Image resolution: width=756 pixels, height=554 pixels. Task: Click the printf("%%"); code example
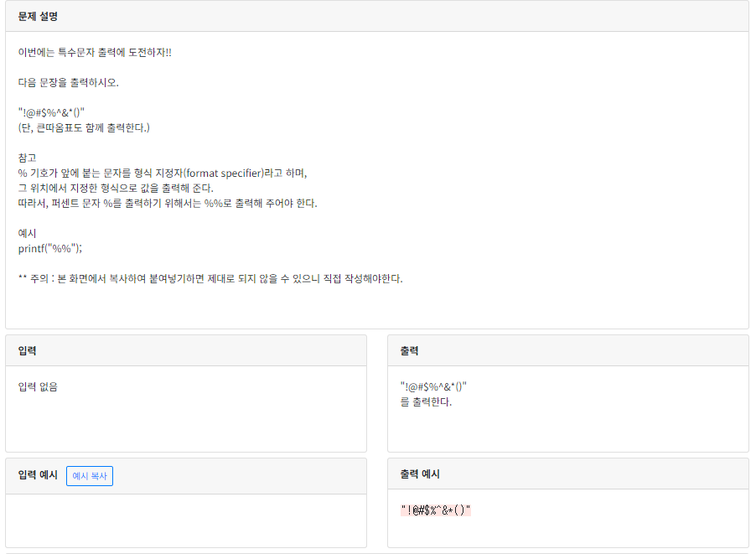point(44,247)
